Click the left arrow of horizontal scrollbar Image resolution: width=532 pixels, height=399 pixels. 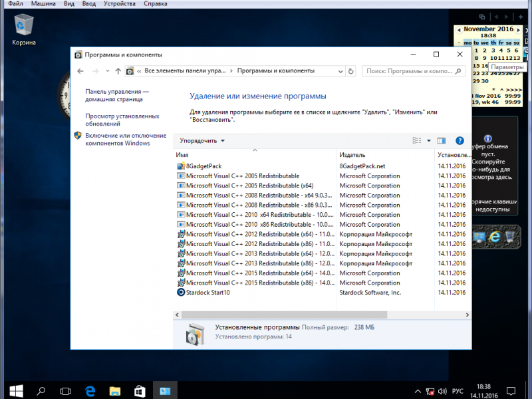(x=177, y=315)
